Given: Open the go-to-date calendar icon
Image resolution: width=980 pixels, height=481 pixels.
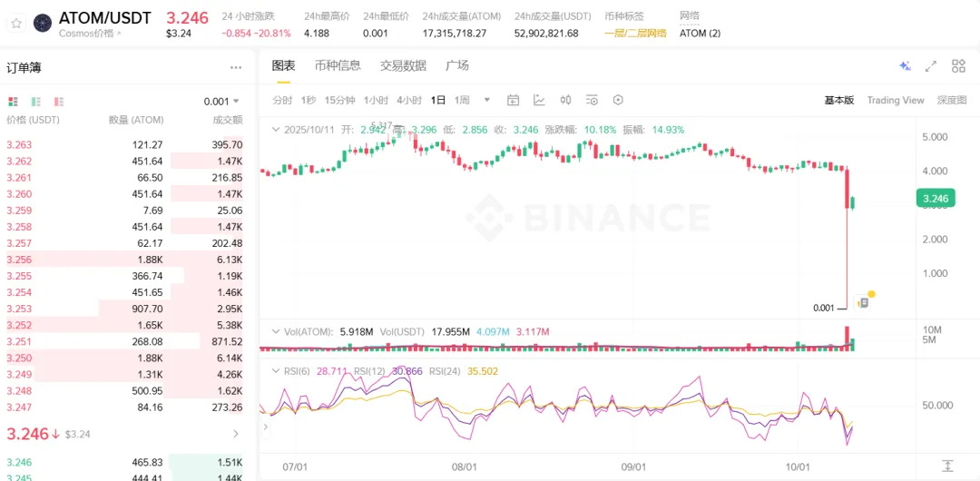Looking at the screenshot, I should click(x=513, y=100).
